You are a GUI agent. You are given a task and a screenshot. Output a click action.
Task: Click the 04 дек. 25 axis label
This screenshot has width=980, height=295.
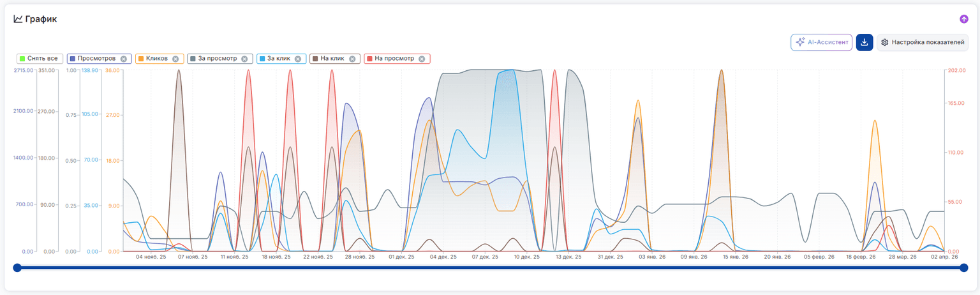coord(443,257)
